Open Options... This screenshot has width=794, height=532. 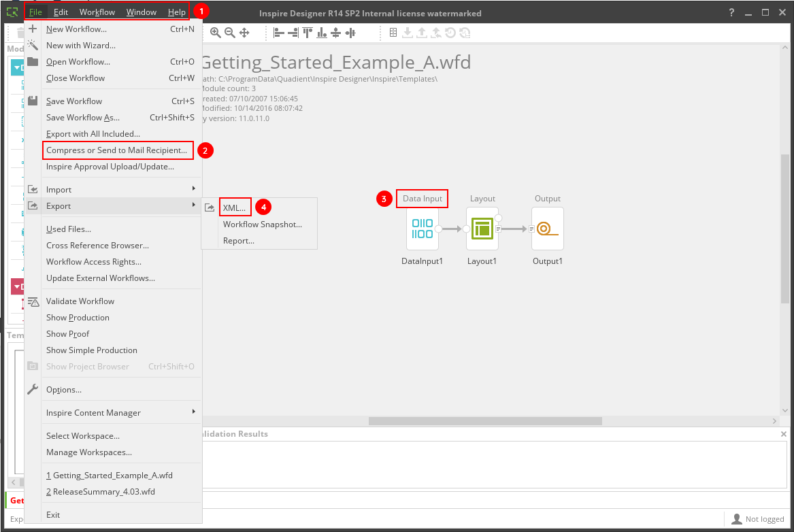tap(114, 390)
